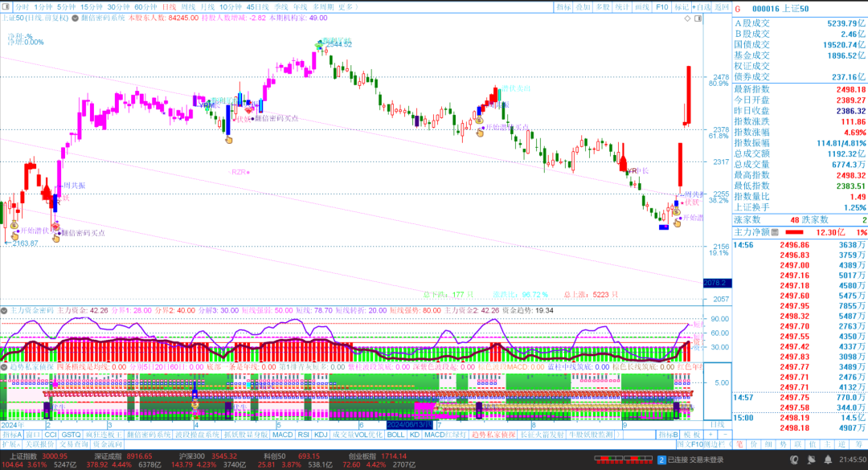Screen dimensions: 868x470
Task: Click the plus zoom button beside 模板
Action: coord(710,435)
